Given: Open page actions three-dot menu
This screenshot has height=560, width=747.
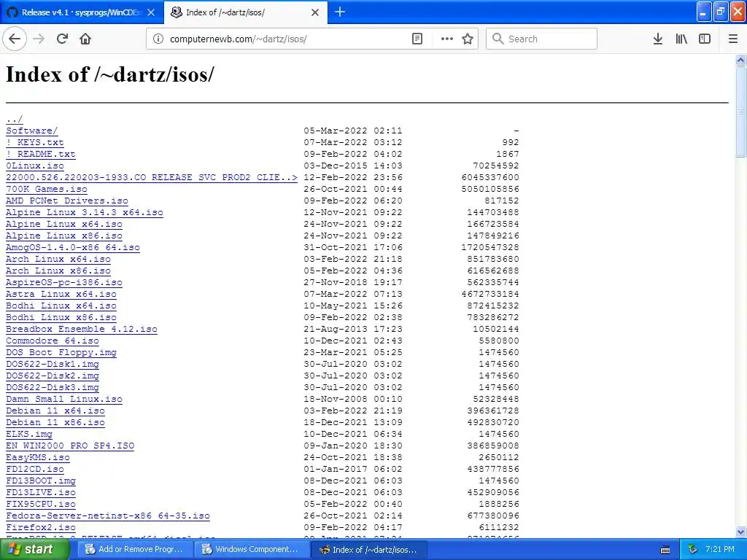Looking at the screenshot, I should [x=447, y=39].
